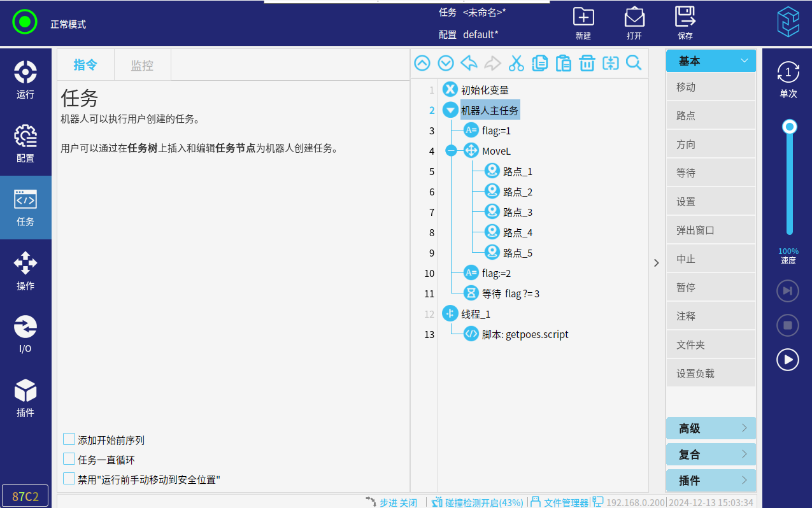Select the 指令 tab
This screenshot has height=508, width=812.
point(85,65)
